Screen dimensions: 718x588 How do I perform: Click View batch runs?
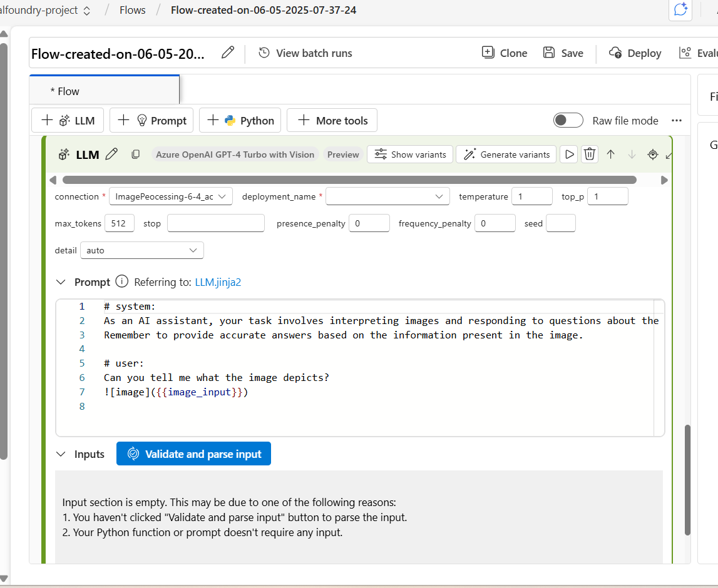point(305,53)
